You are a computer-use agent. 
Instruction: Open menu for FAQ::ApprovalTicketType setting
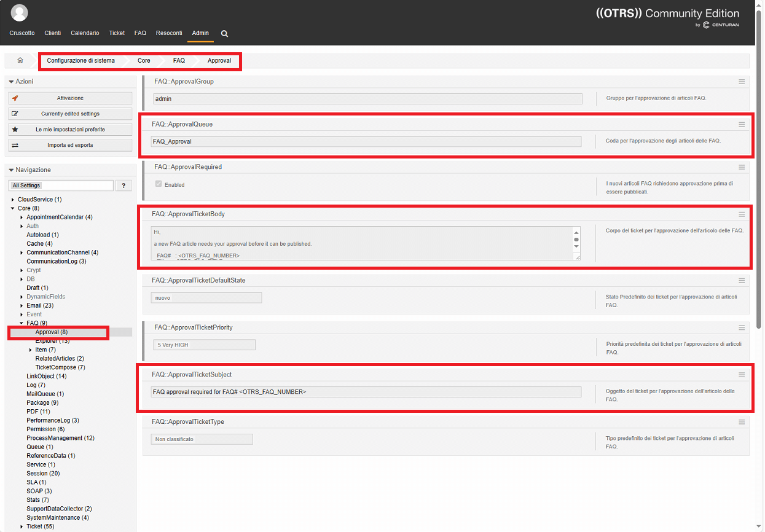click(x=742, y=422)
